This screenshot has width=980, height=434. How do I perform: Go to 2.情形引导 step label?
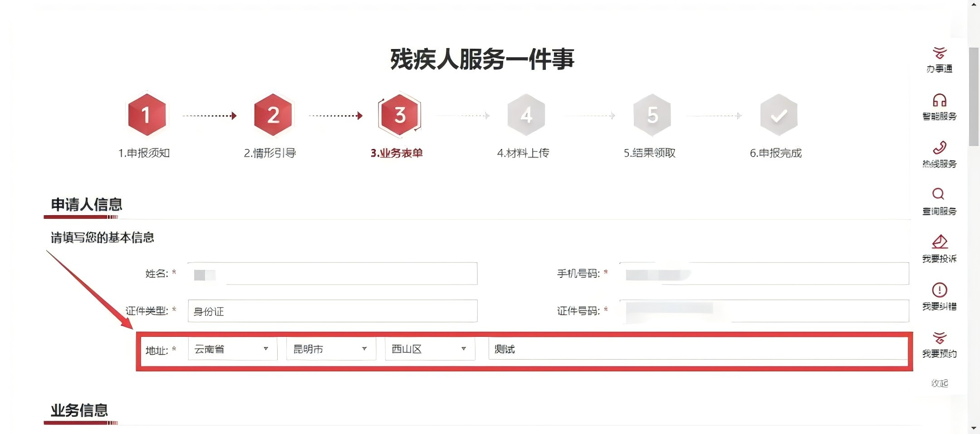(270, 153)
